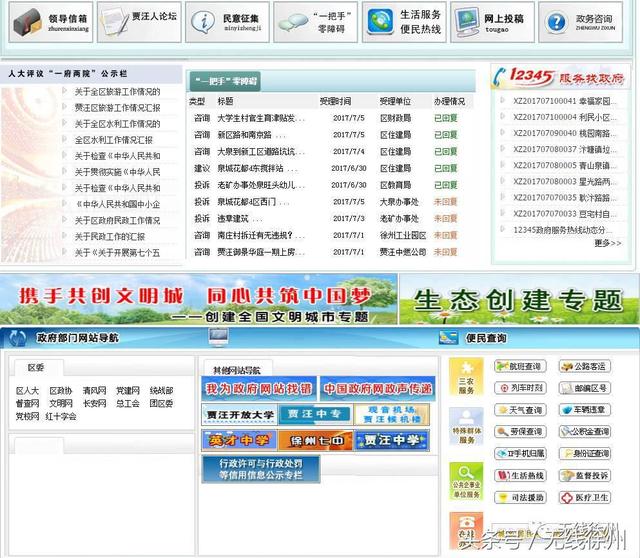
Task: Open the 文明网 link
Action: pos(61,403)
